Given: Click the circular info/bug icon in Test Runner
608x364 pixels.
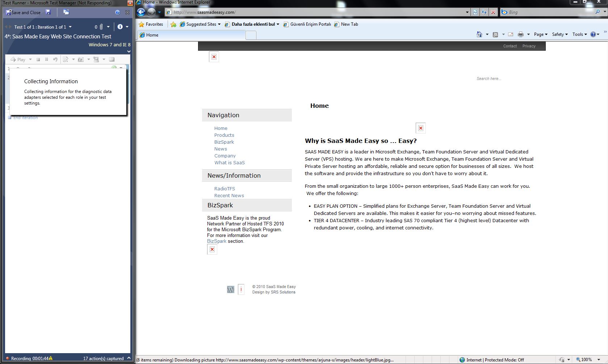Looking at the screenshot, I should coord(120,27).
